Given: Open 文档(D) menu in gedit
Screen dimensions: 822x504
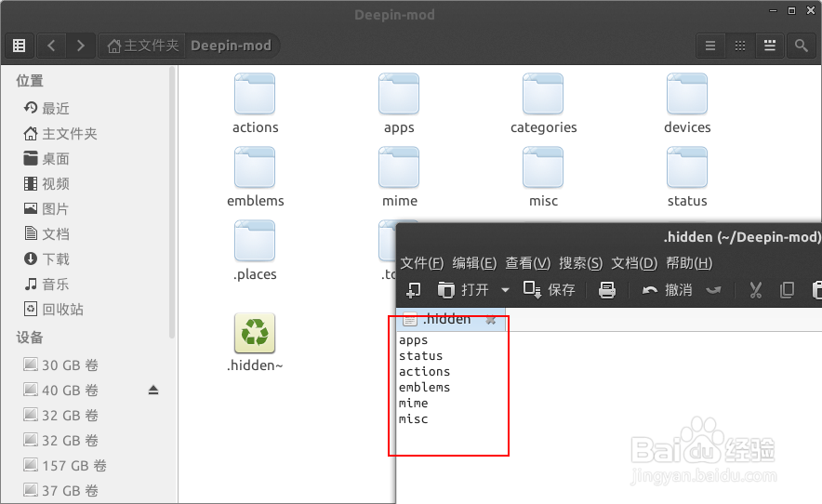Looking at the screenshot, I should click(x=634, y=263).
